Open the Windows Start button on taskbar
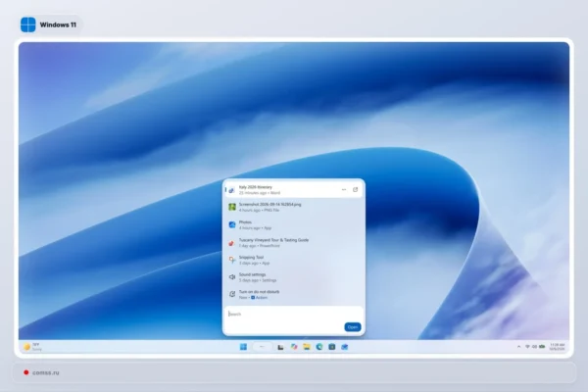The width and height of the screenshot is (588, 392). point(243,347)
